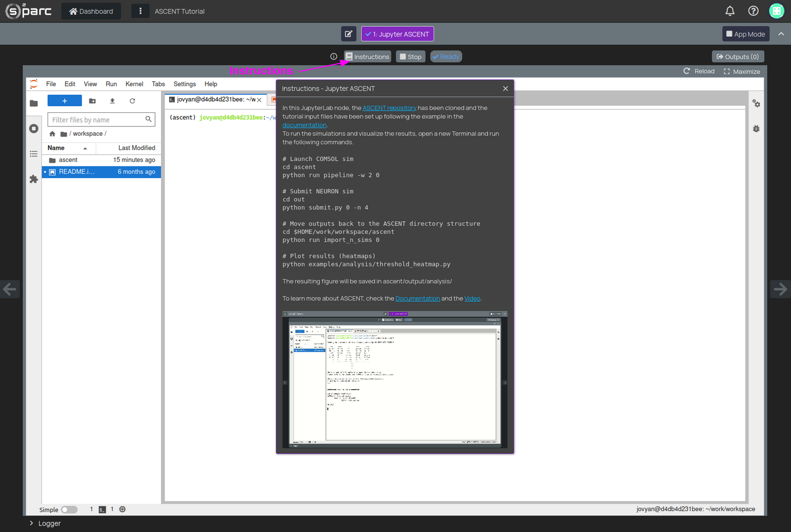Show node info circle icon

coord(334,57)
